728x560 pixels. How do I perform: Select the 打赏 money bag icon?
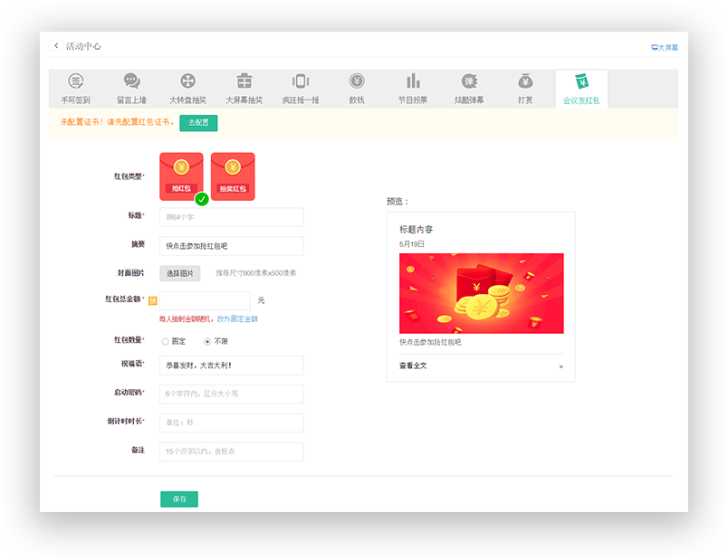525,81
